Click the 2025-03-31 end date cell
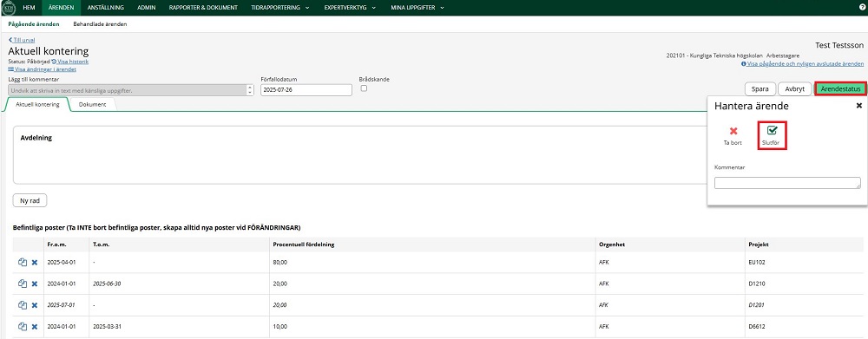This screenshot has height=339, width=868. [x=108, y=326]
